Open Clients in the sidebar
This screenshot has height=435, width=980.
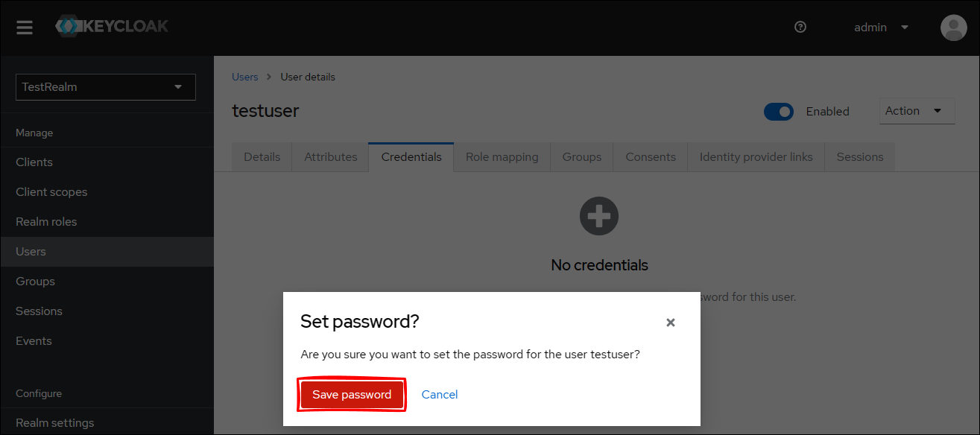pyautogui.click(x=34, y=162)
